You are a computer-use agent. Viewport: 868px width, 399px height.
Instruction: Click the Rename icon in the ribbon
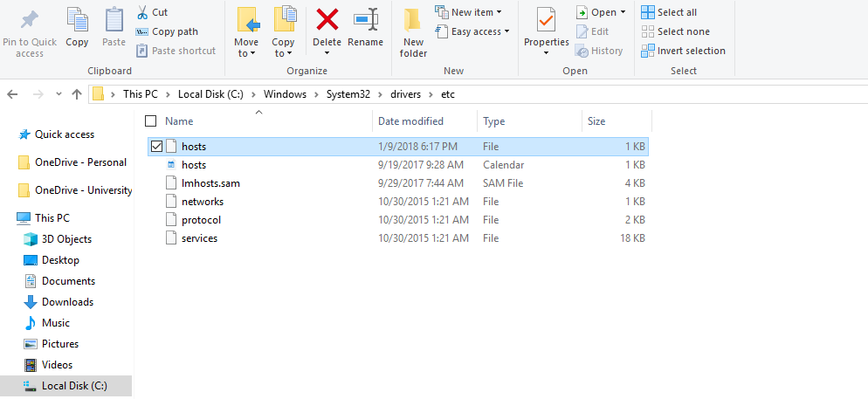(365, 19)
